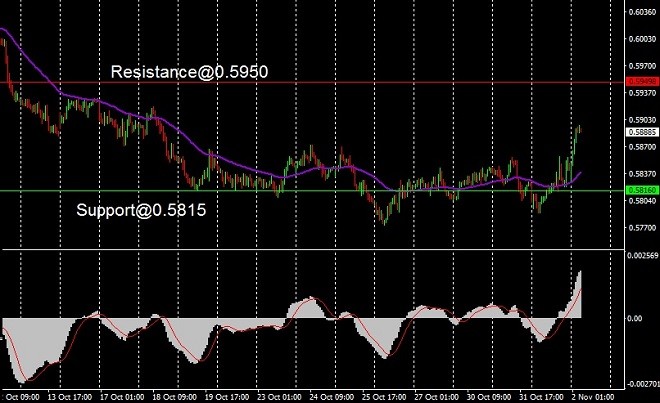Click the 0.59370 price axis label
660x403 pixels.
(642, 93)
